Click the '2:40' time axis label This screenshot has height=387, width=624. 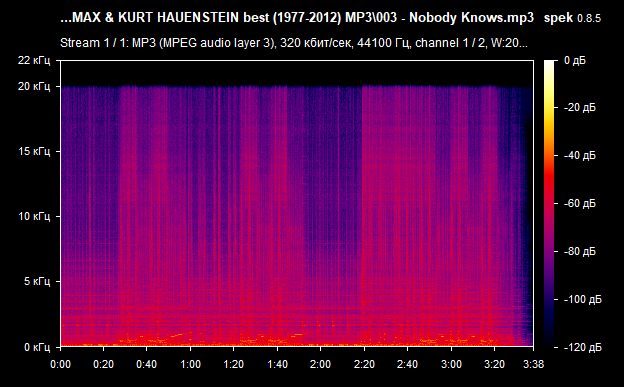[408, 364]
